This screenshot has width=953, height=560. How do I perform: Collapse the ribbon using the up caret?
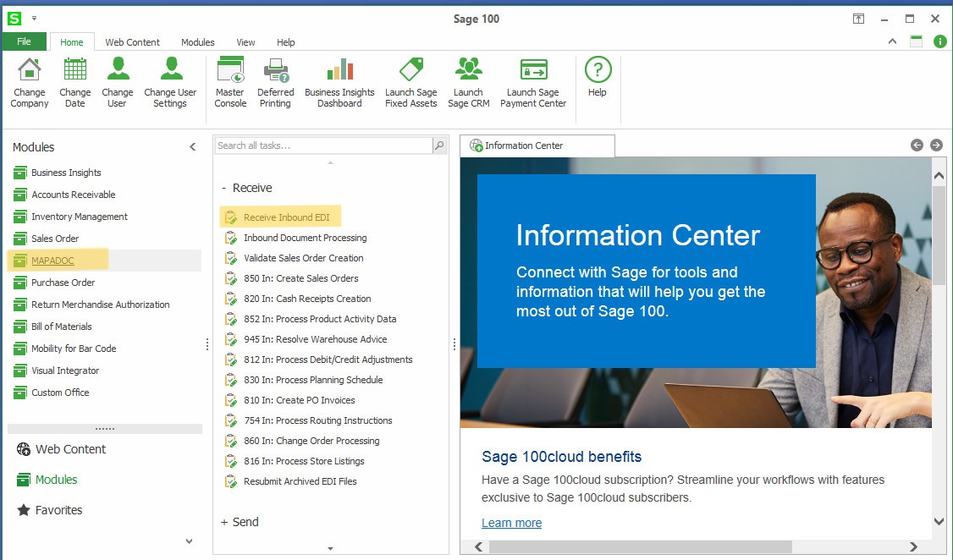click(892, 41)
